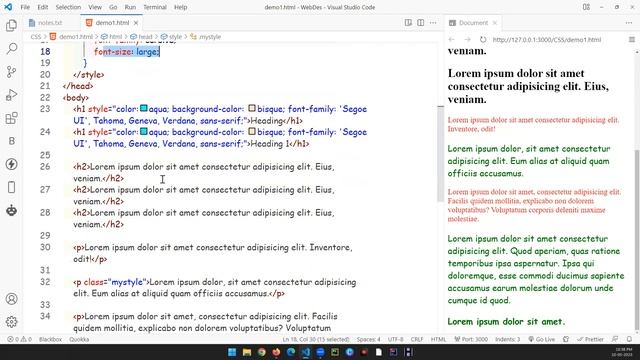
Task: Close the demo1.html tab
Action: (136, 23)
